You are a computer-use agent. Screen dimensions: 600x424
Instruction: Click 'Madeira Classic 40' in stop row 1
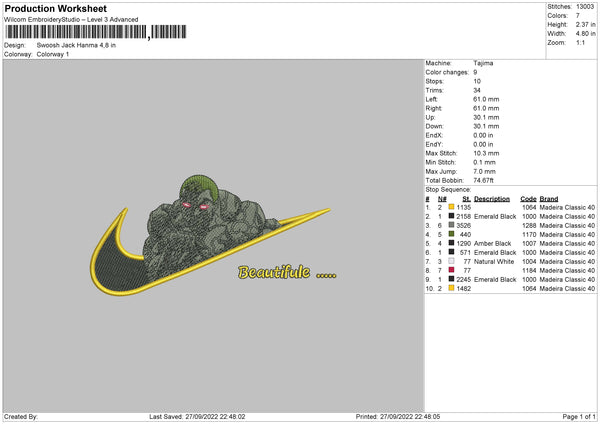[x=567, y=207]
